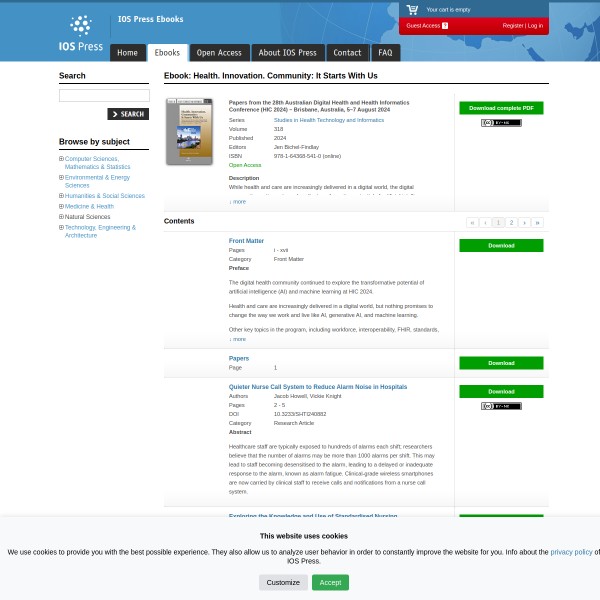This screenshot has width=600, height=600.
Task: Click the Guest Access help icon
Action: [445, 25]
